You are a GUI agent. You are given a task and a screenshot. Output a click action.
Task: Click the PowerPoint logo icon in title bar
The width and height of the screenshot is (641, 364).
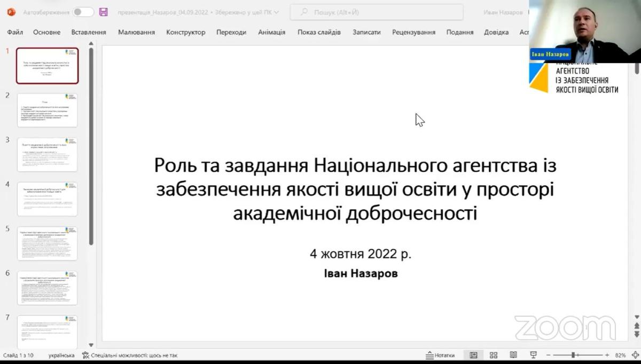tap(12, 12)
